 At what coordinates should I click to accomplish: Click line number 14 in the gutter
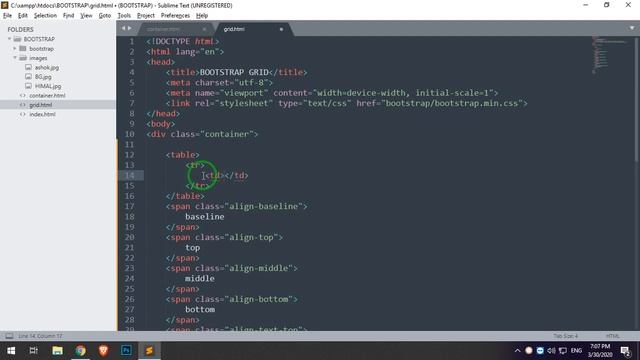(x=129, y=176)
